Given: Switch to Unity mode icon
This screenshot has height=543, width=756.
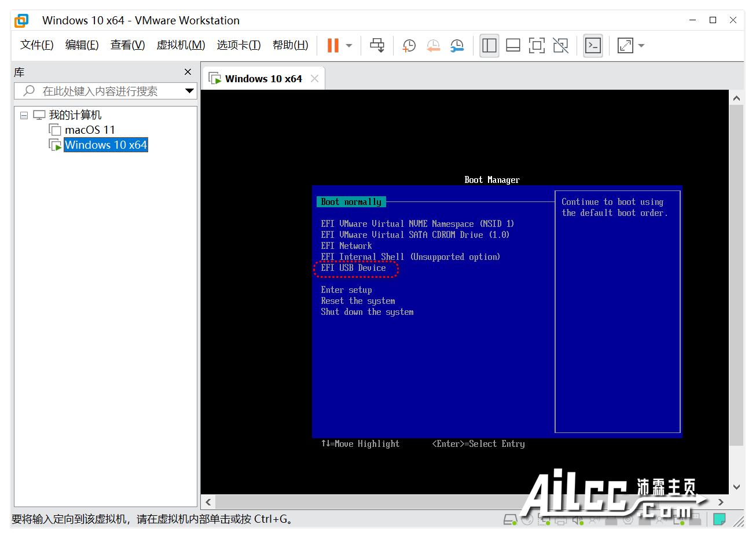Looking at the screenshot, I should click(560, 46).
